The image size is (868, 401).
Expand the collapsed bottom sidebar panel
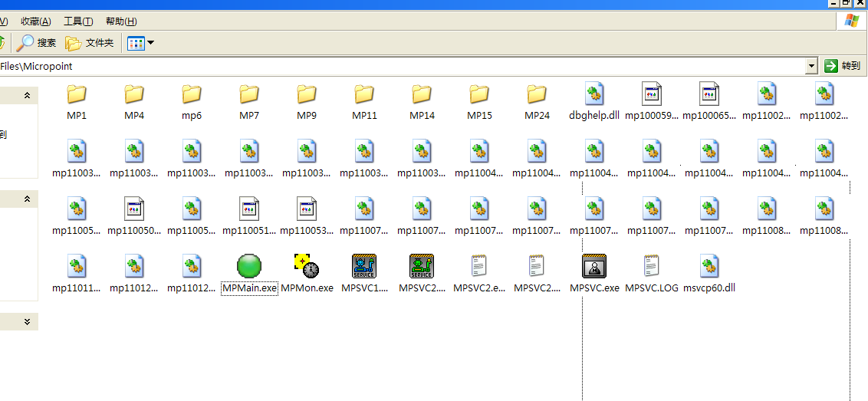point(27,322)
